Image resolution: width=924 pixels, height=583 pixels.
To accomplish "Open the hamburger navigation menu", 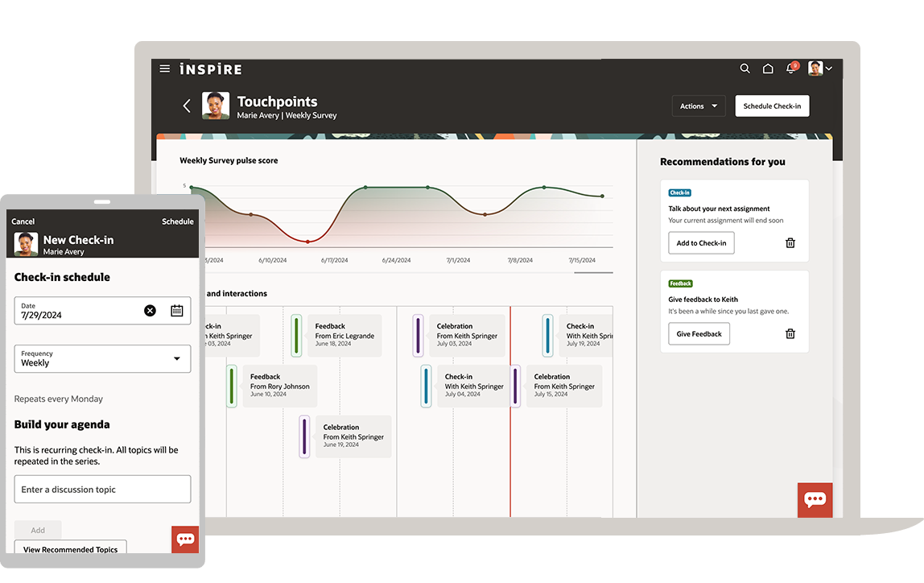I will 165,68.
